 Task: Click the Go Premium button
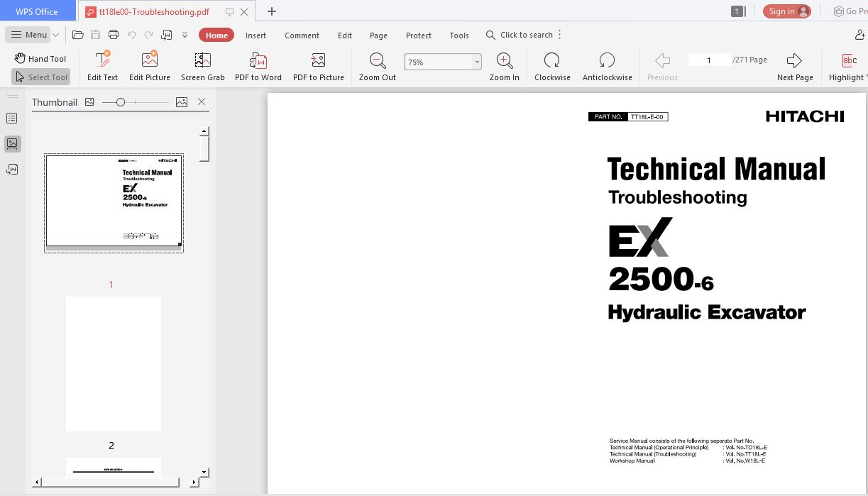point(850,11)
